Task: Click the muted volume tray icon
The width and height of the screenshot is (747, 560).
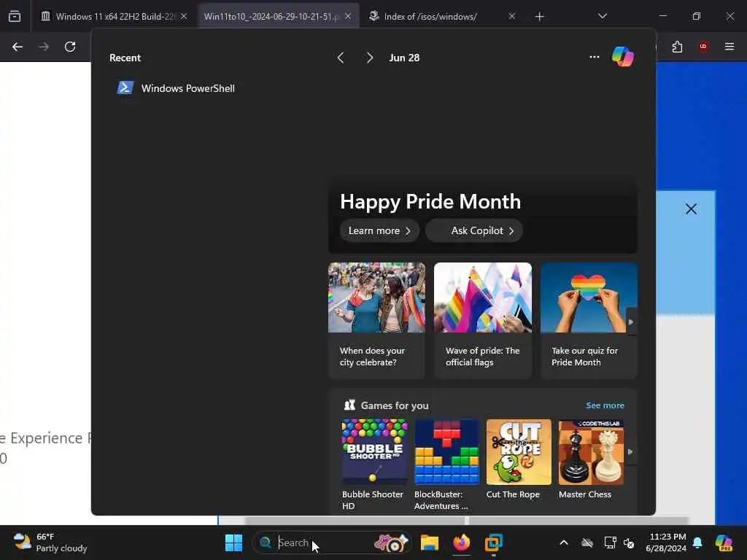Action: point(629,542)
